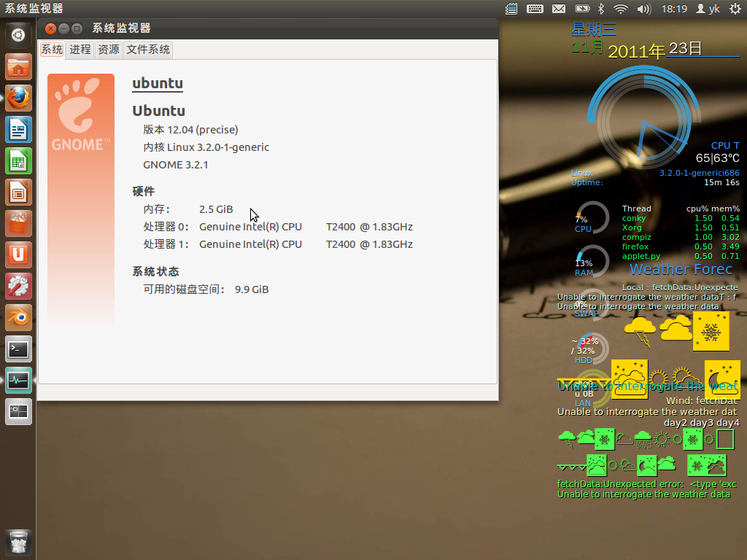Screen dimensions: 747x560
Task: Open the keyboard input indicator
Action: 535,9
